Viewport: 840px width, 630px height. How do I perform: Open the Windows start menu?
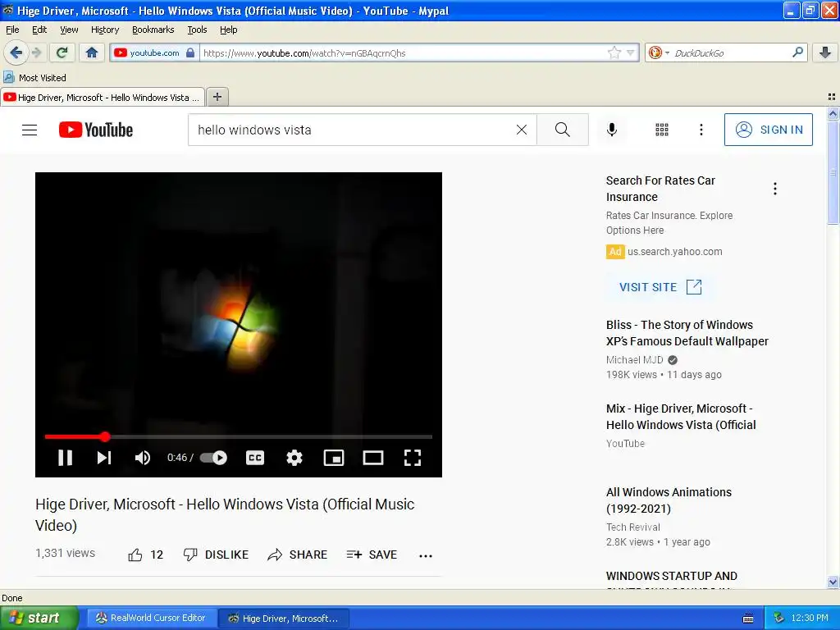point(39,619)
